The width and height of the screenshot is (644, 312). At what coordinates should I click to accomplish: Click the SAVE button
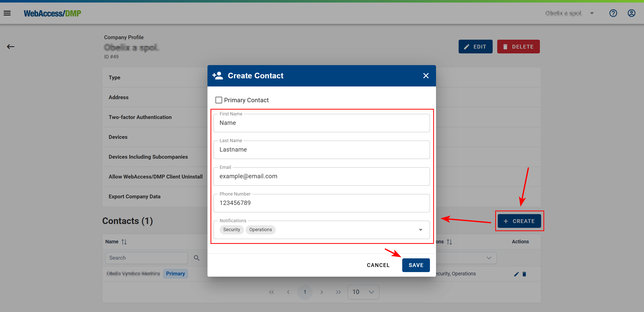(x=416, y=265)
